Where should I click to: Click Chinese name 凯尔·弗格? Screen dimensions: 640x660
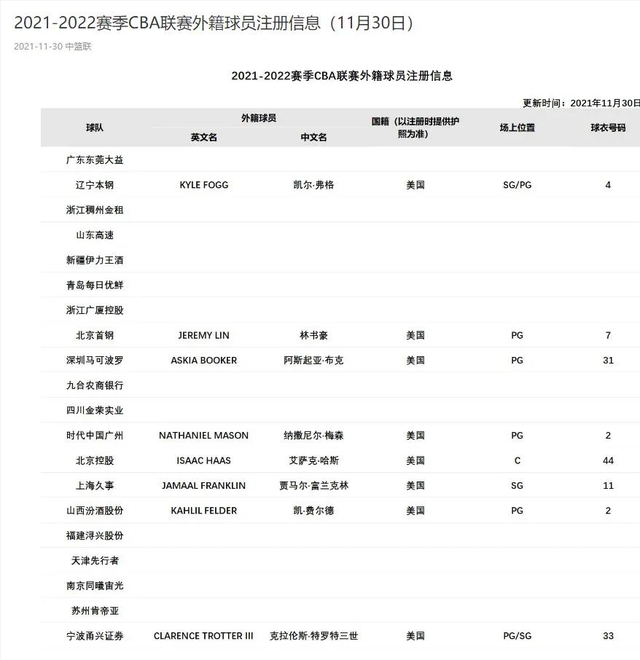pyautogui.click(x=314, y=185)
